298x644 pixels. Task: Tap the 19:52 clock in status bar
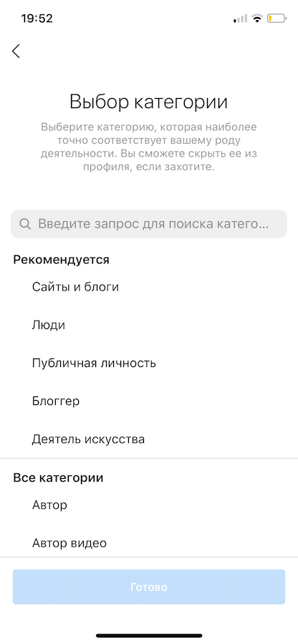pos(37,19)
